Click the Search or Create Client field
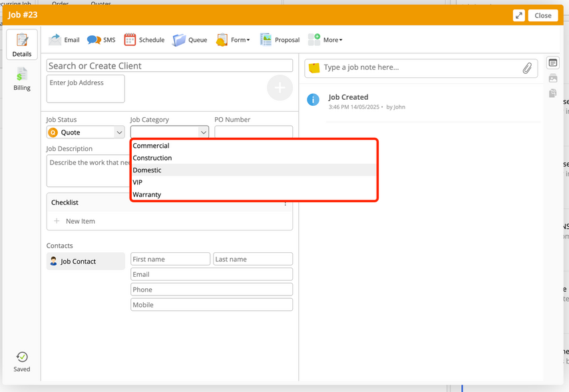The height and width of the screenshot is (392, 569). coord(169,65)
